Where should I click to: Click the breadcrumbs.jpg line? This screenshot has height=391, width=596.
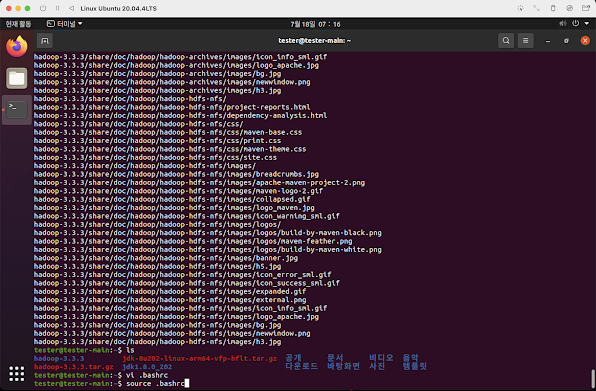click(176, 174)
